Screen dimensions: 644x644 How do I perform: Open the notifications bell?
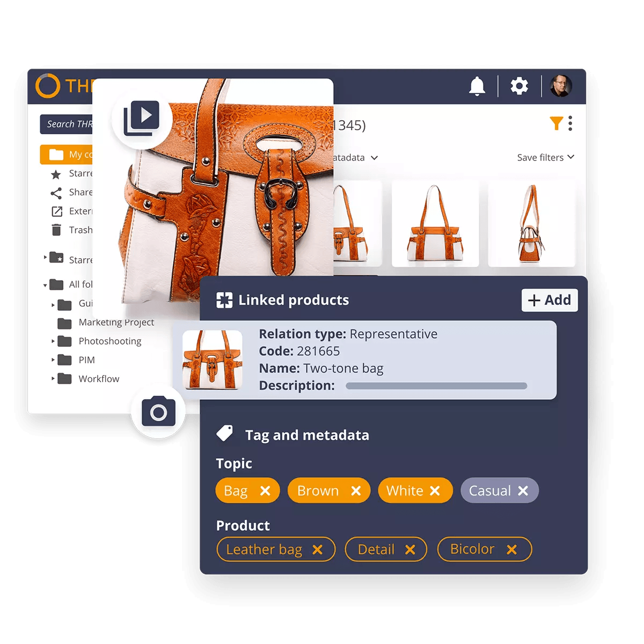pyautogui.click(x=477, y=86)
